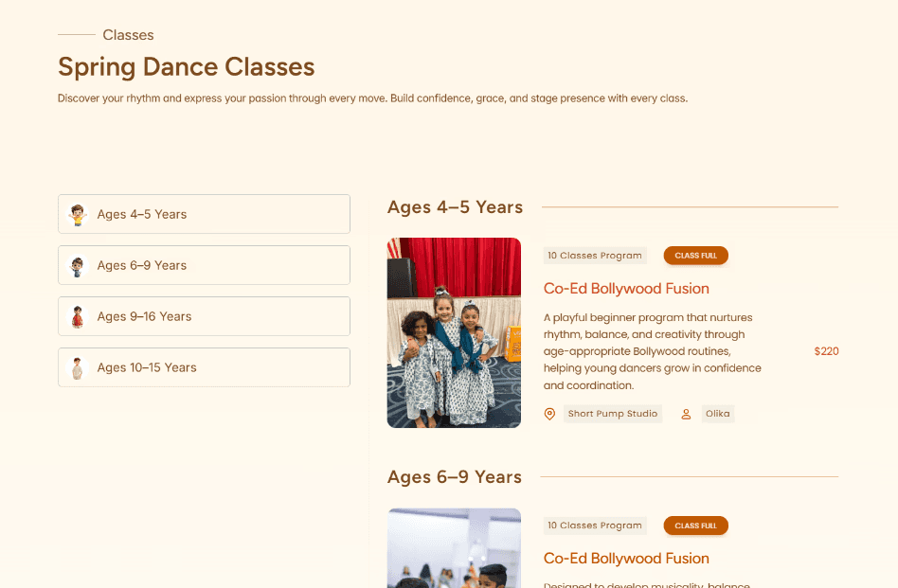Click the Spring Dance Classes heading
Image resolution: width=898 pixels, height=588 pixels.
(186, 67)
